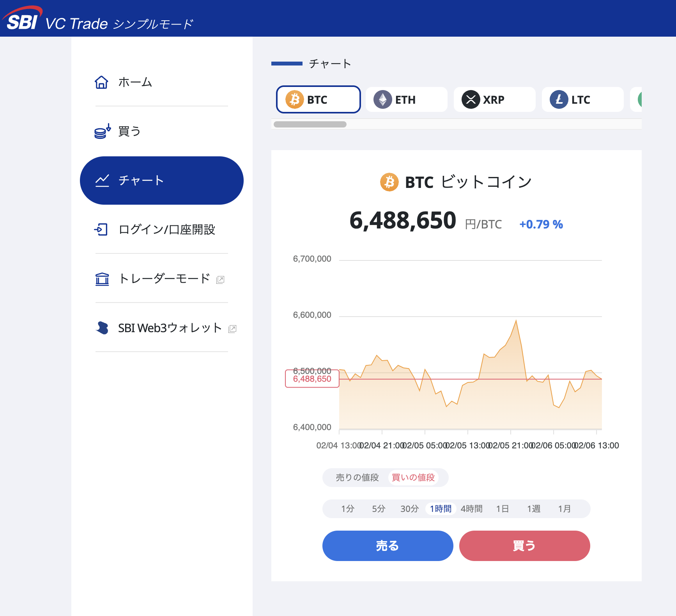
Task: Click the red 買う buy button
Action: (525, 546)
